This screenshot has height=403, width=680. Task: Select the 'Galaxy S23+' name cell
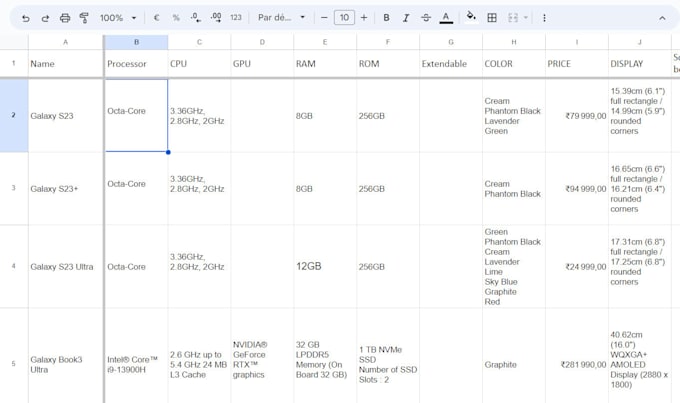[x=65, y=188]
